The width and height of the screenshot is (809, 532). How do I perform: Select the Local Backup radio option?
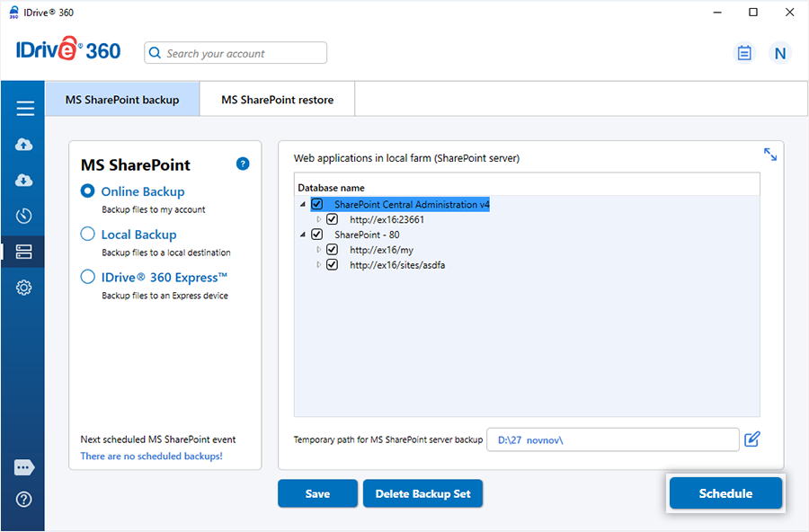88,235
